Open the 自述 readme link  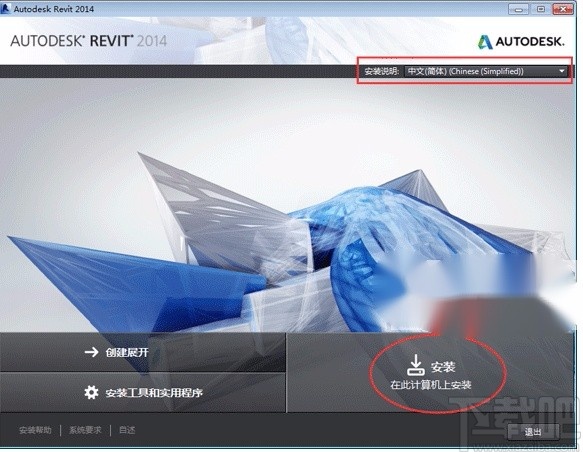(x=127, y=430)
